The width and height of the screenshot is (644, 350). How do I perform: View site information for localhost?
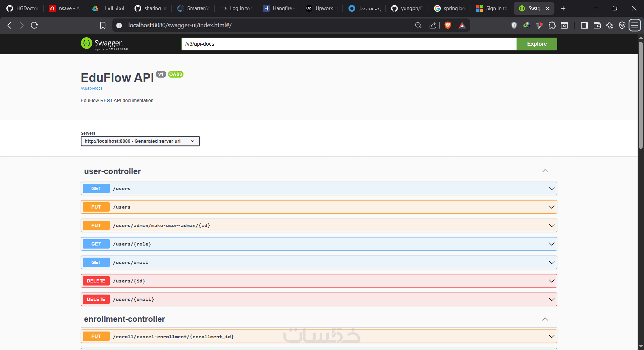coord(119,25)
